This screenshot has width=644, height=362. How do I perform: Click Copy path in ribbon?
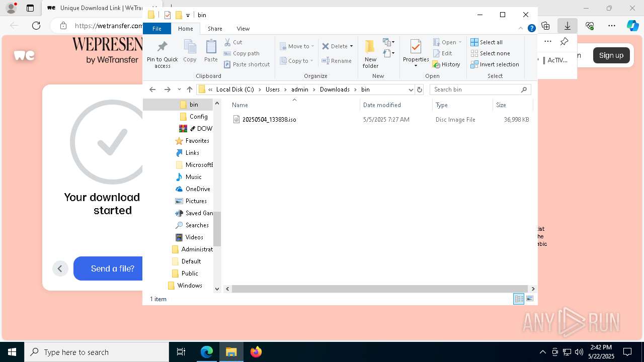(242, 53)
